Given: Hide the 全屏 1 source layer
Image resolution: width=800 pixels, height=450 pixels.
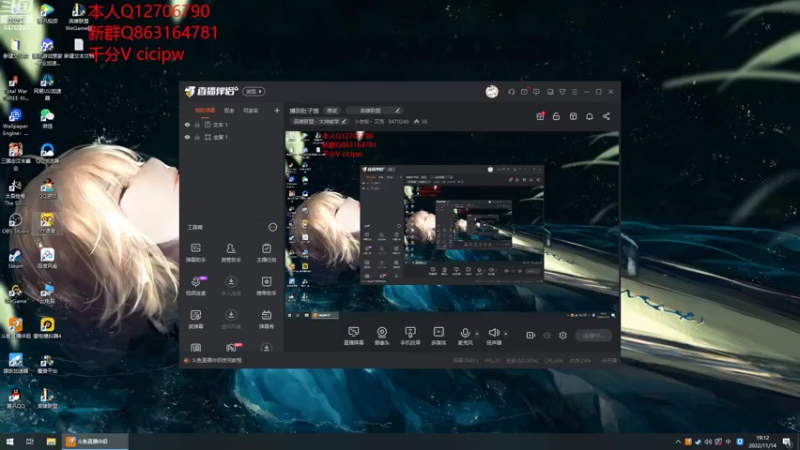Looking at the screenshot, I should 187,137.
